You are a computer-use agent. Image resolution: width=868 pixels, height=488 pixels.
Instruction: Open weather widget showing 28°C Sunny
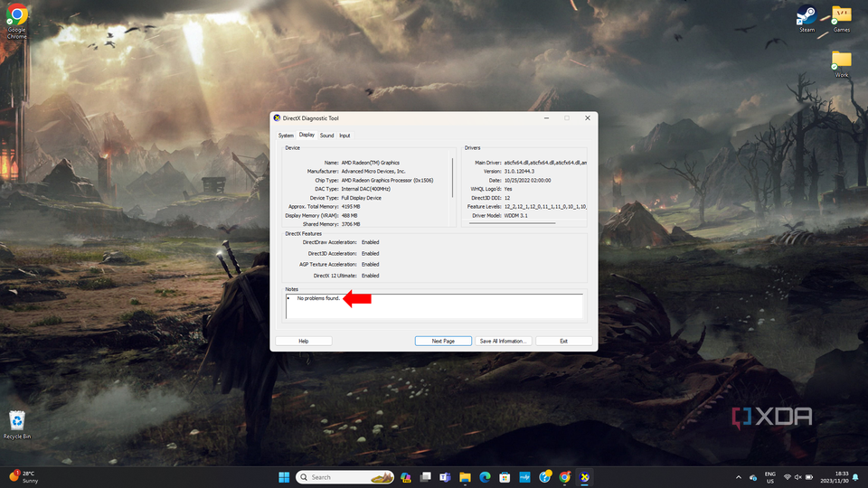click(24, 477)
